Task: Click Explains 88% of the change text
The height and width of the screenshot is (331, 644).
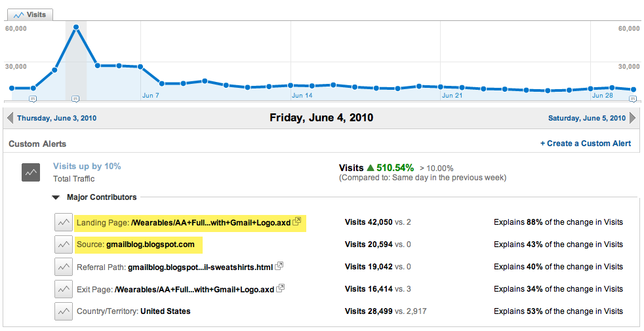Action: pos(558,222)
